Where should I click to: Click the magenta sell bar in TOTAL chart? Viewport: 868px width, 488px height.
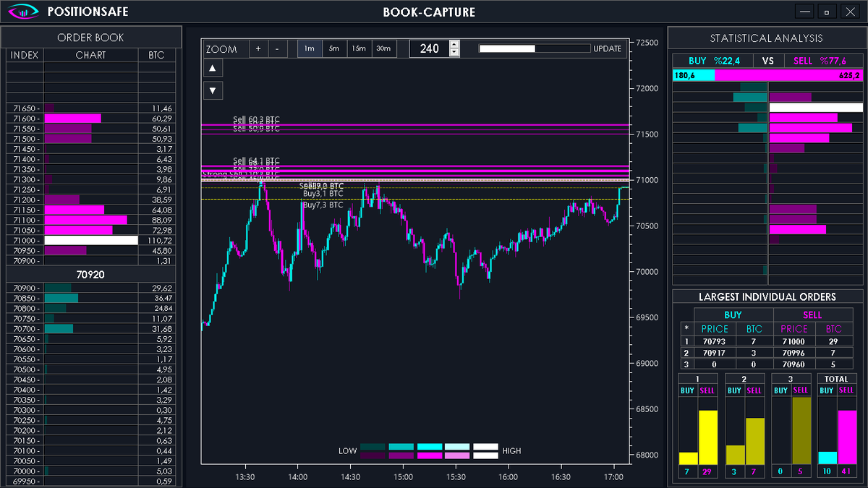847,437
